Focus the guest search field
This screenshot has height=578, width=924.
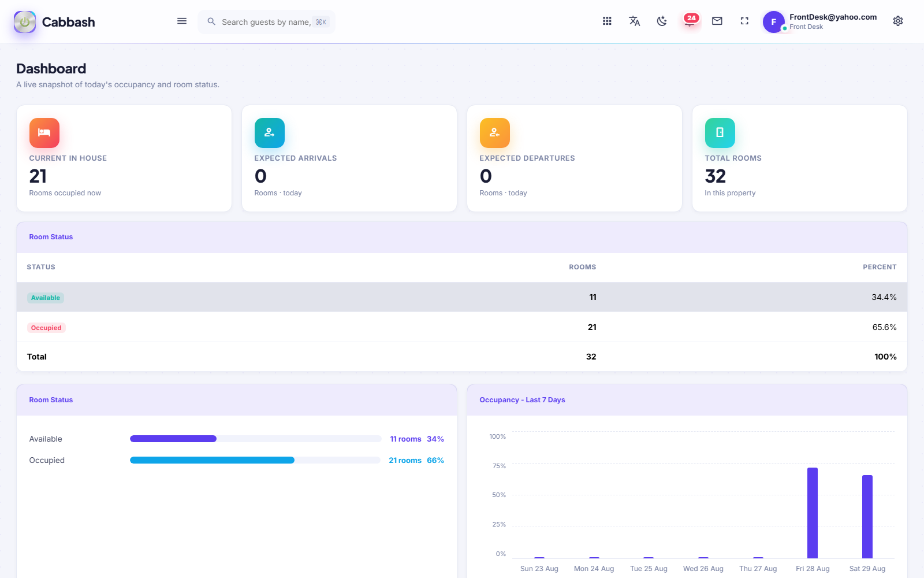point(266,22)
